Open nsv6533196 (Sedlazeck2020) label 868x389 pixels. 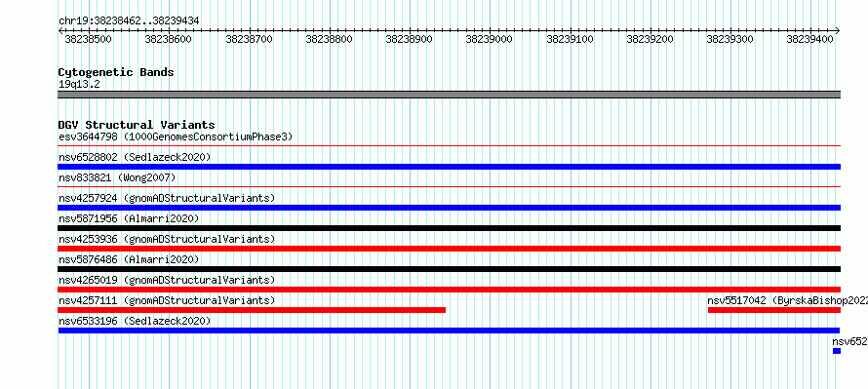coord(135,321)
